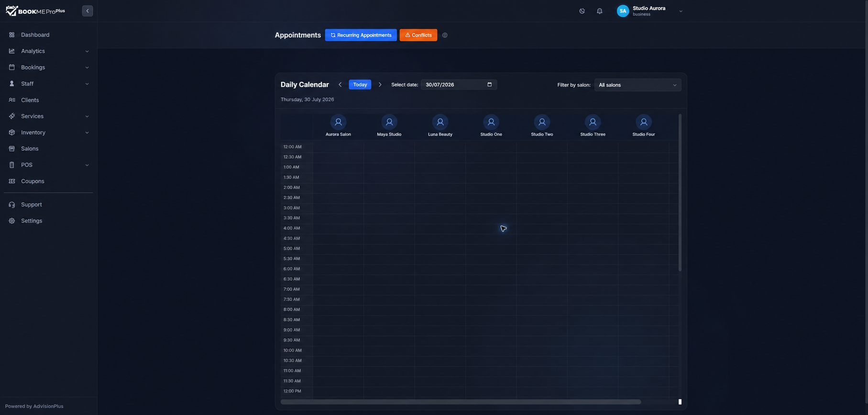The width and height of the screenshot is (868, 415).
Task: Expand the Staff menu chevron
Action: (x=87, y=84)
